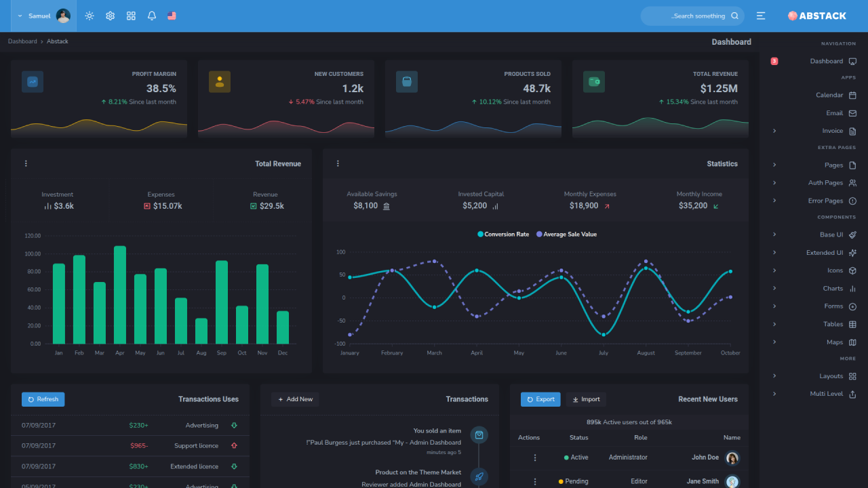Open Statistics card options menu

(338, 163)
